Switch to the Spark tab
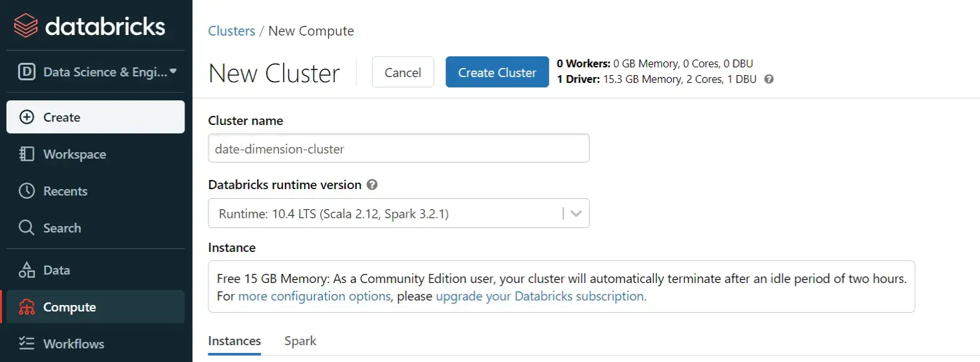This screenshot has height=362, width=980. pos(300,341)
